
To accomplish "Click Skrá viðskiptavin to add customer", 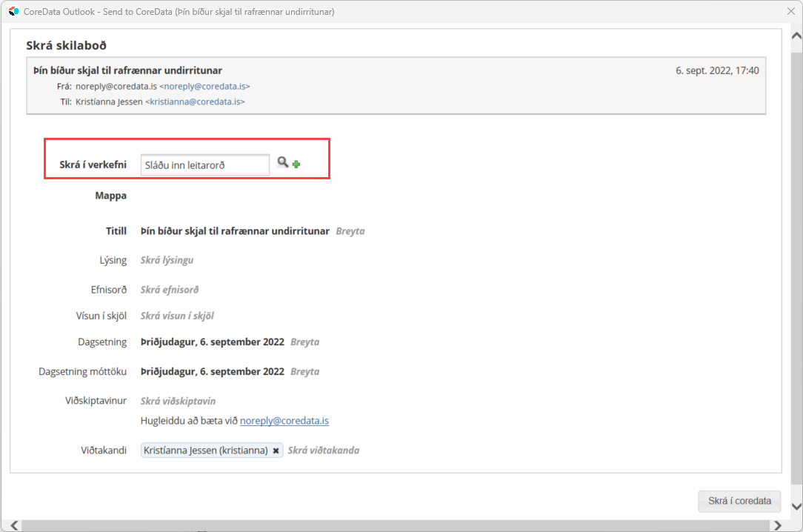I will pos(178,401).
